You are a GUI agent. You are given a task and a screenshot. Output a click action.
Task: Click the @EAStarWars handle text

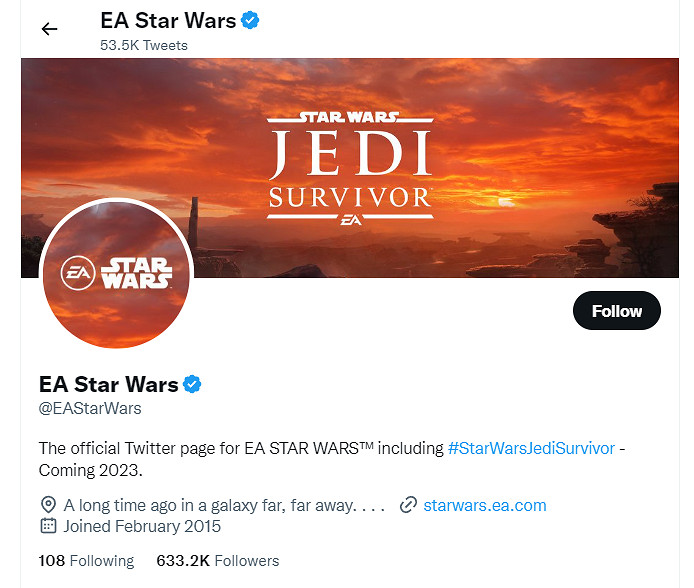point(90,408)
